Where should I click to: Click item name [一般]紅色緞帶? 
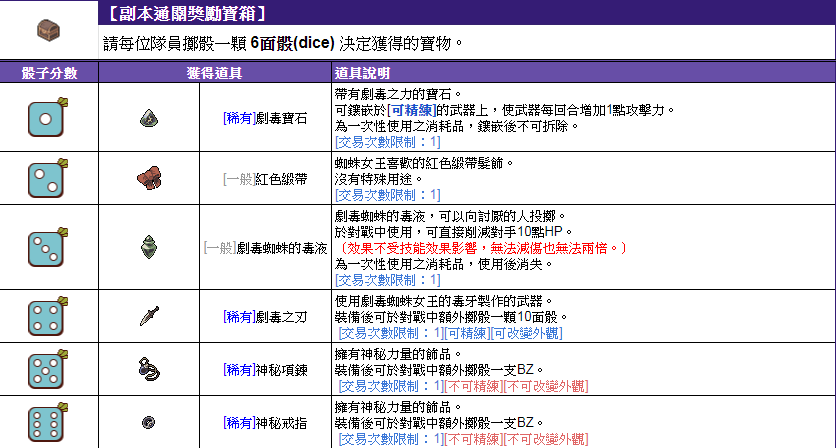point(265,179)
